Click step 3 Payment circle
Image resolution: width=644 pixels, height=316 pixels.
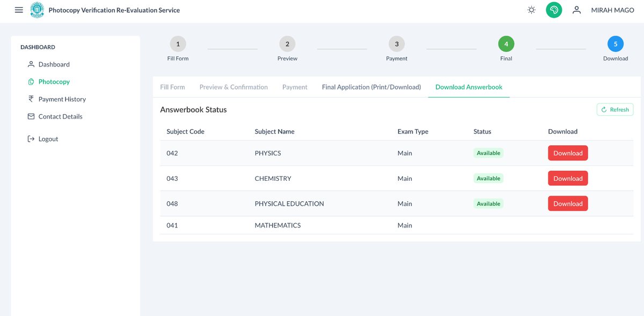tap(397, 44)
